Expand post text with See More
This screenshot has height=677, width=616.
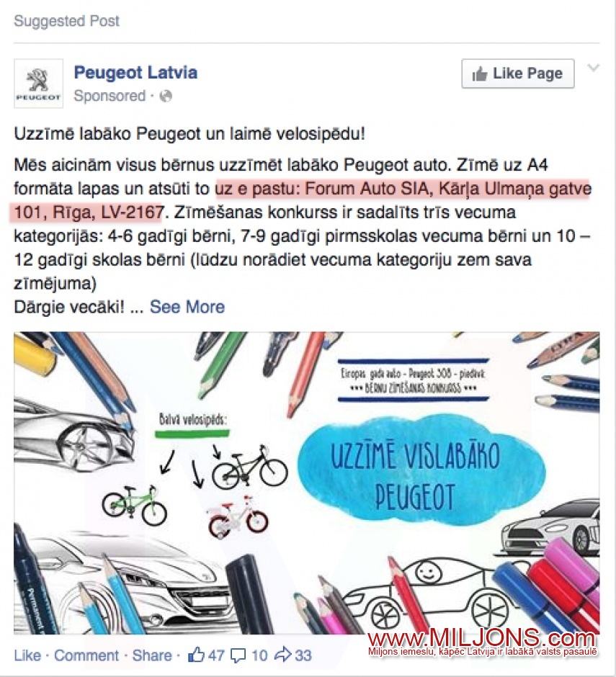187,307
